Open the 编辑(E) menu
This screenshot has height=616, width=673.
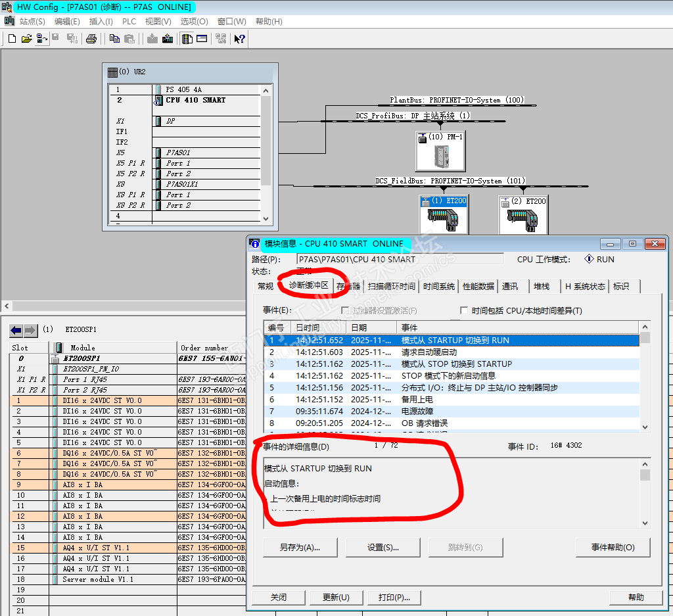coord(67,22)
